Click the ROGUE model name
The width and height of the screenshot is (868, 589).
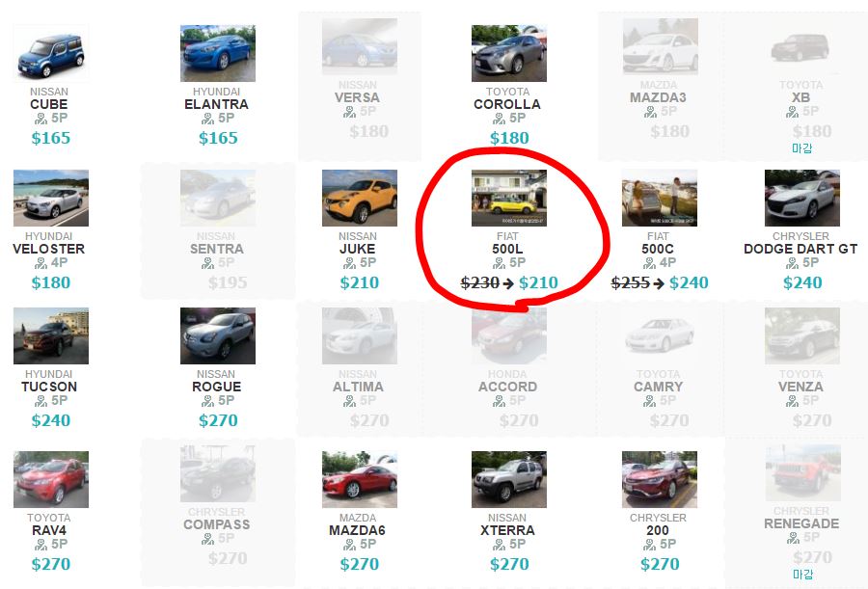[216, 387]
